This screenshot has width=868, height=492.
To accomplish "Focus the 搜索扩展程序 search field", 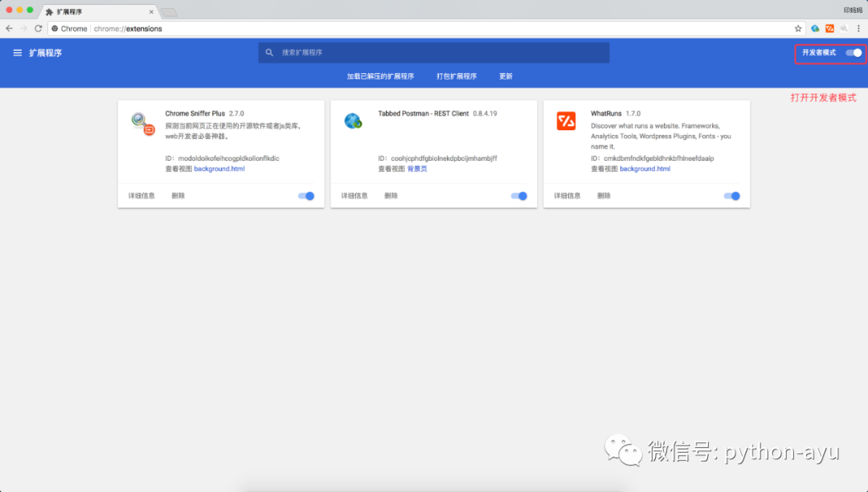I will click(433, 52).
